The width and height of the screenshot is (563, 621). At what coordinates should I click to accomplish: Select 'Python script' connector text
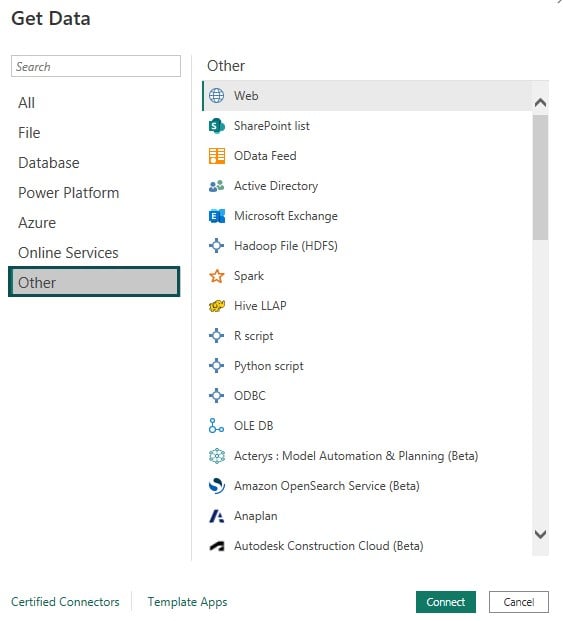click(x=269, y=366)
